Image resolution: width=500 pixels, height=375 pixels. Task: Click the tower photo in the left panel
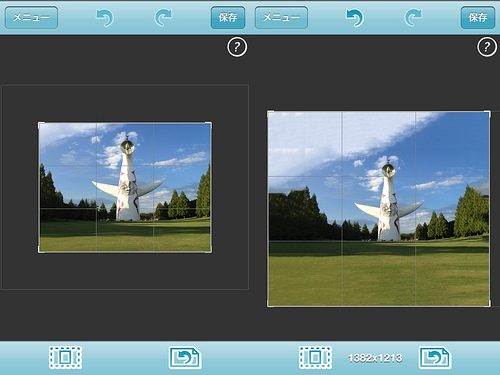(x=125, y=187)
